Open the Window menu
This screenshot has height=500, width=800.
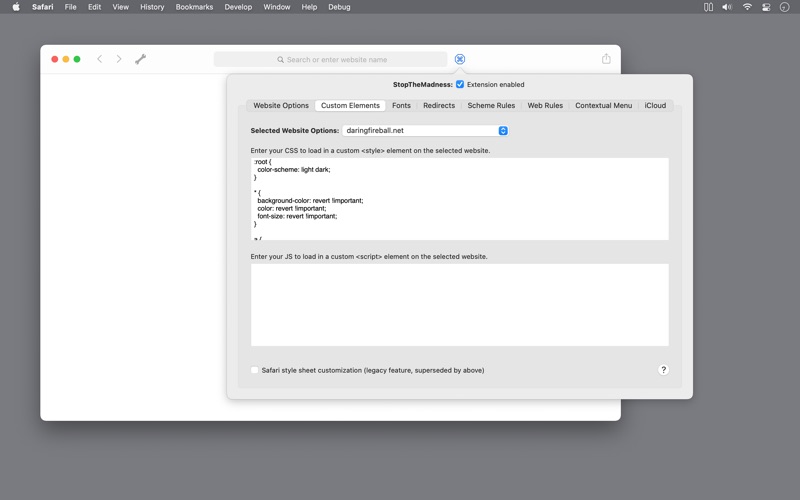[x=277, y=7]
